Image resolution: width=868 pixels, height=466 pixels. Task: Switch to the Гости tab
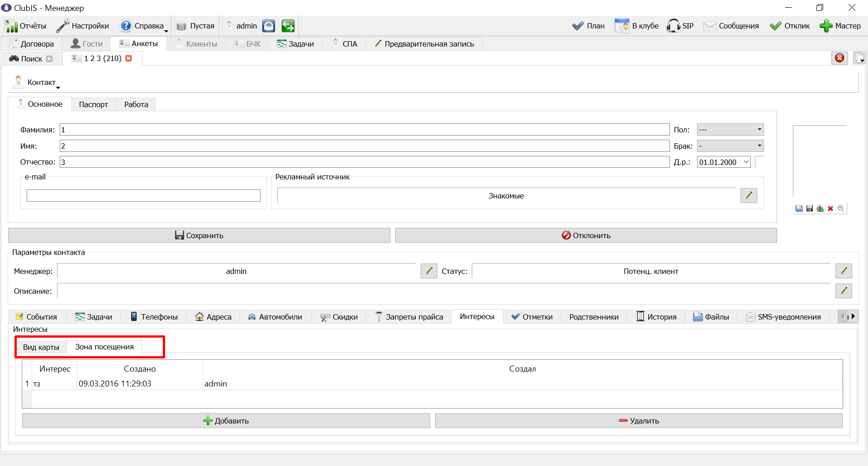87,44
